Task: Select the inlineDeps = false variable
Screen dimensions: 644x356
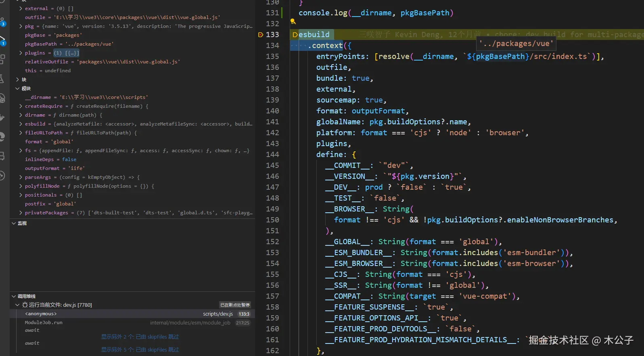Action: (132, 159)
